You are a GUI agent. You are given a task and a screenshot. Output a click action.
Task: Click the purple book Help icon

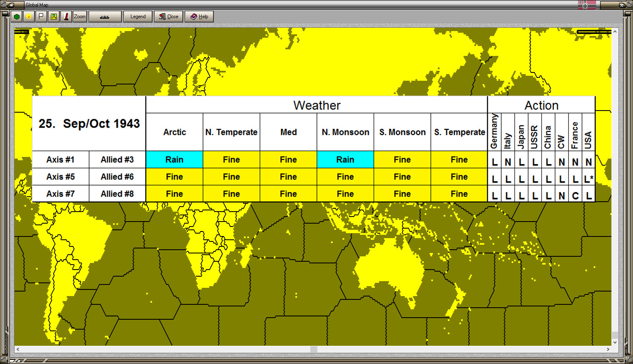coord(193,17)
